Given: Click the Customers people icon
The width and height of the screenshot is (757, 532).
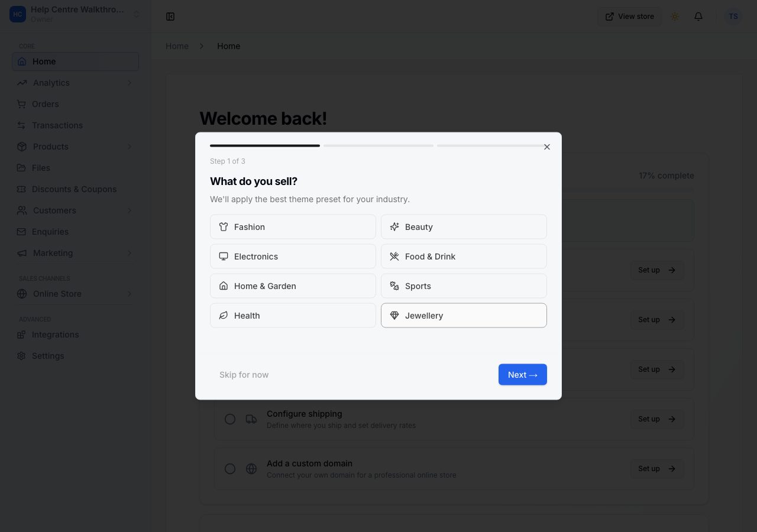Looking at the screenshot, I should (x=22, y=210).
